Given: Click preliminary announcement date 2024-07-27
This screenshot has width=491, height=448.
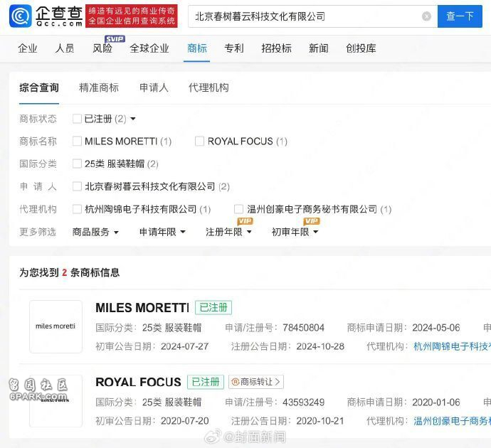Looking at the screenshot, I should (x=185, y=346).
